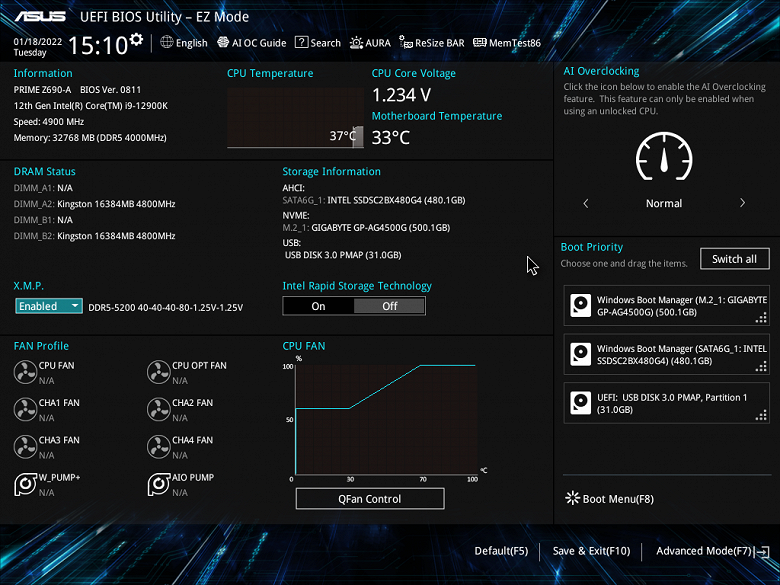The width and height of the screenshot is (780, 585).
Task: Open AURA lighting settings
Action: 370,43
